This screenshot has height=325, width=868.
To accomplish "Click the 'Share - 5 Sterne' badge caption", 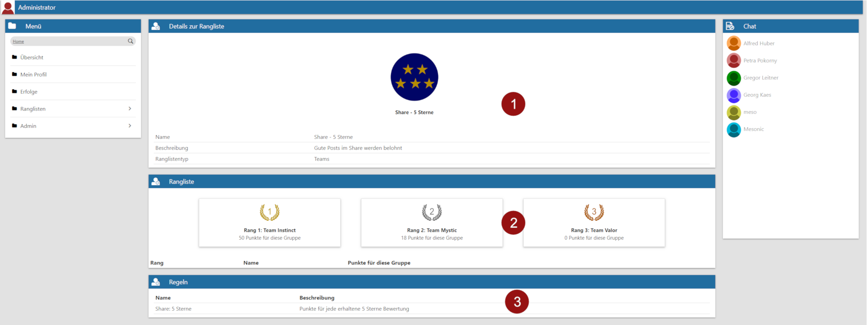I will (x=414, y=112).
